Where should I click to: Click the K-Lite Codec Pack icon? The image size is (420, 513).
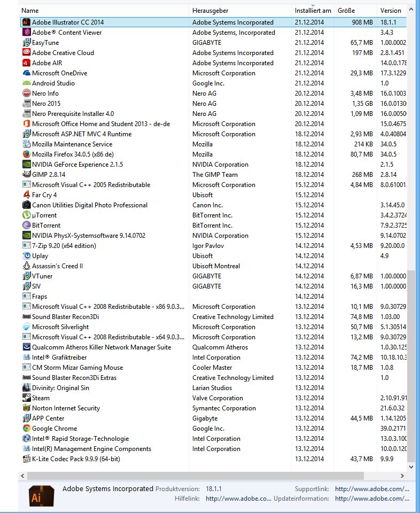[27, 458]
